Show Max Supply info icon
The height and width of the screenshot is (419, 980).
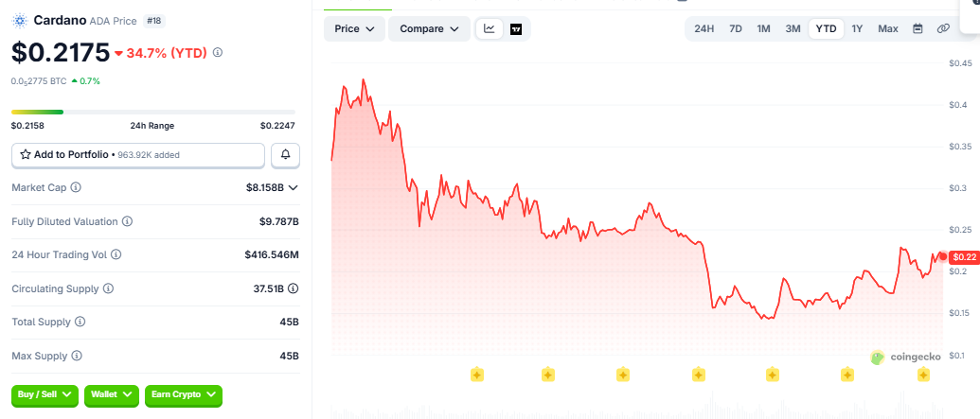77,356
